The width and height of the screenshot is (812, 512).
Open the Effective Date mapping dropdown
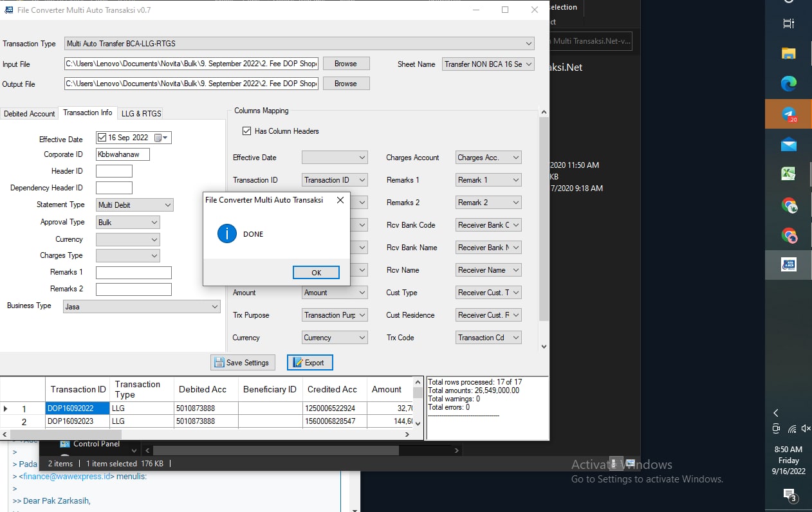[x=335, y=158]
